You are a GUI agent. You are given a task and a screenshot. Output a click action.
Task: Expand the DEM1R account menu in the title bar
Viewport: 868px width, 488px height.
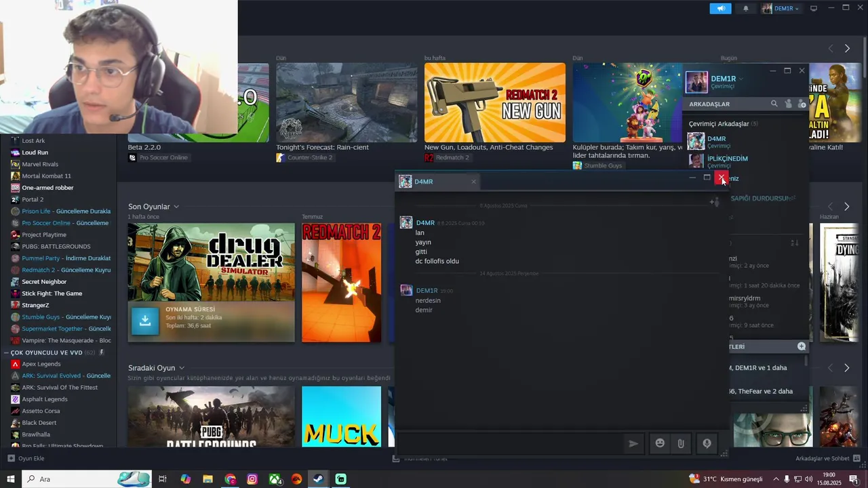tap(781, 8)
